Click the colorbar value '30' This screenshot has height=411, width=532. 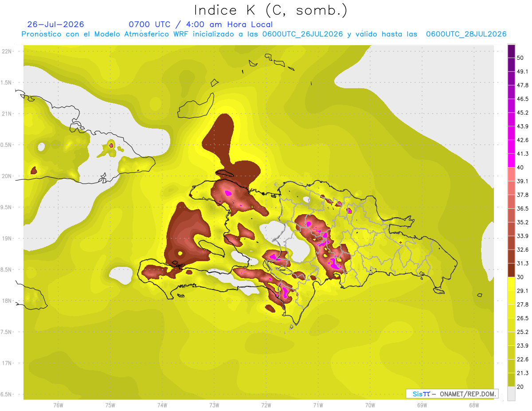point(520,277)
